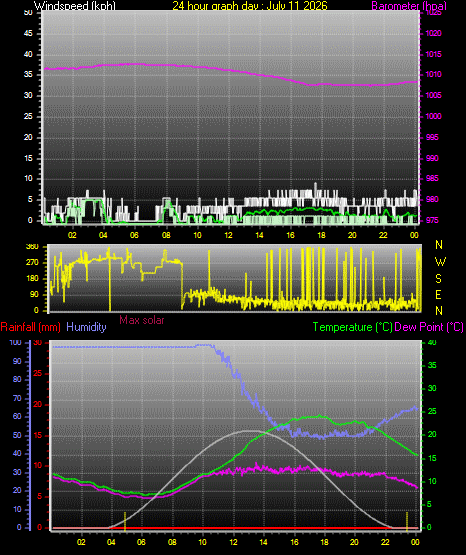Image resolution: width=466 pixels, height=555 pixels.
Task: Click the 90 humidity axis value
Action: (x=17, y=361)
